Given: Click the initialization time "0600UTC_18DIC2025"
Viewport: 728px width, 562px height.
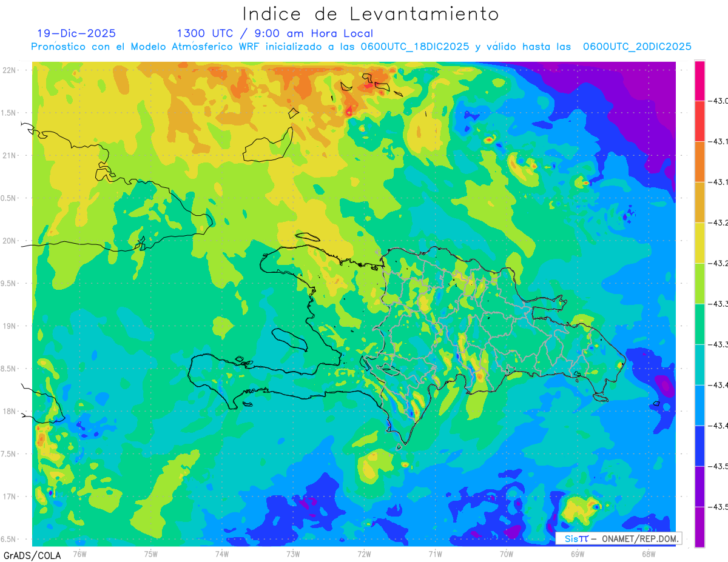Looking at the screenshot, I should point(415,47).
